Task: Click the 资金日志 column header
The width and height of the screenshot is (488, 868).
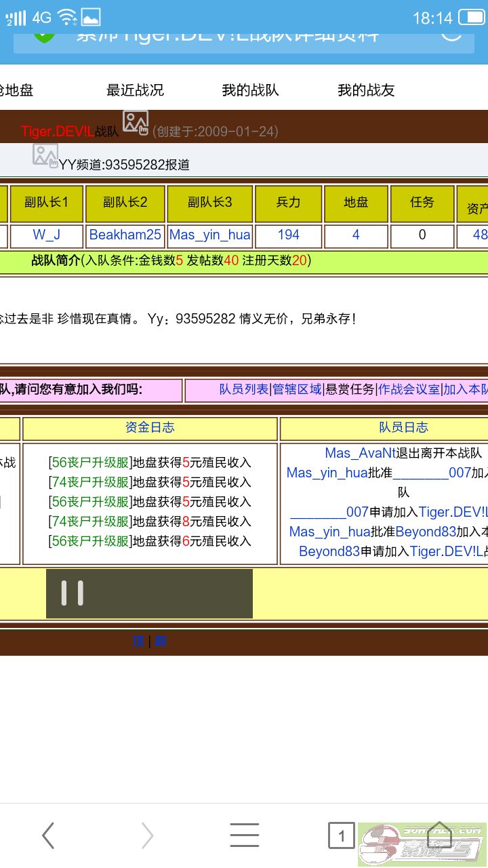Action: [x=150, y=427]
